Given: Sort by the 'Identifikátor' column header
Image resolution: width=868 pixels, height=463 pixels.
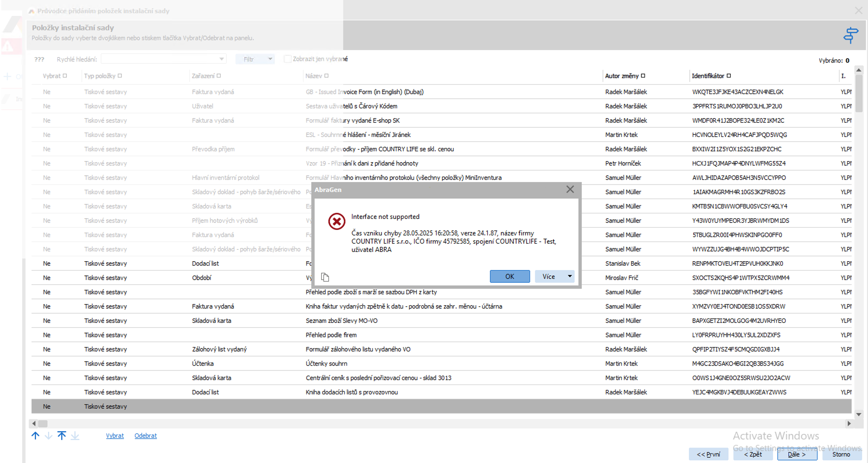Looking at the screenshot, I should [x=707, y=76].
